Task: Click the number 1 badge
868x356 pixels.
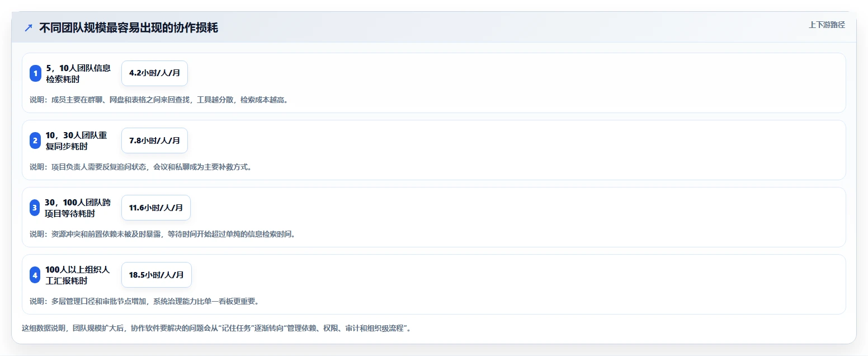Action: pos(35,73)
